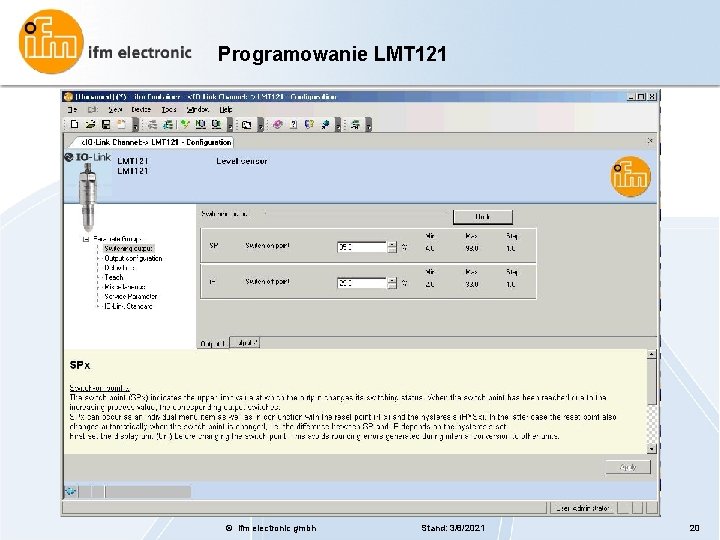Click the pink disc toolbar icon

[277, 124]
